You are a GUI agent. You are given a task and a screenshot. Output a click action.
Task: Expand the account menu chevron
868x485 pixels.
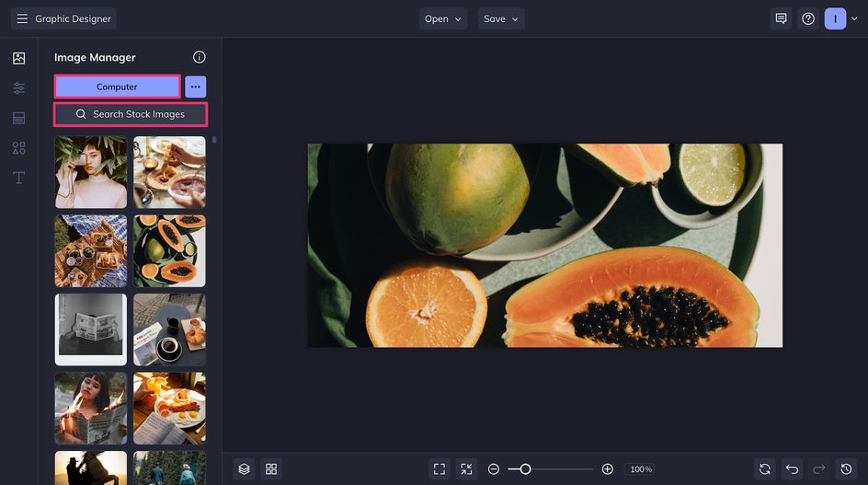854,18
